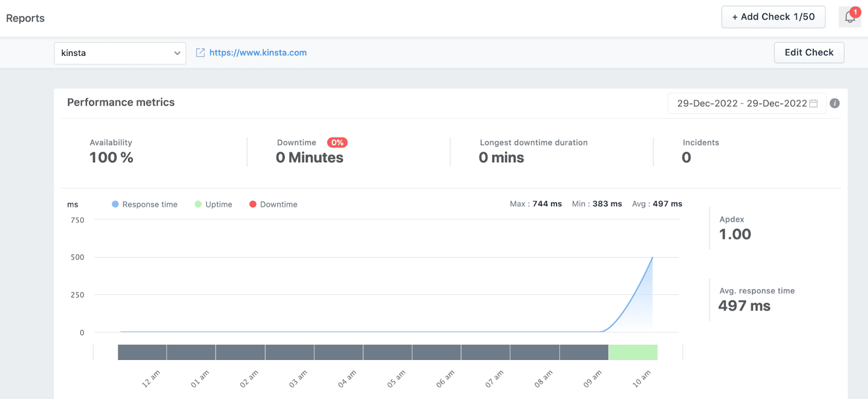Click the calendar icon in date field
Viewport: 868px width, 399px height.
click(x=813, y=103)
